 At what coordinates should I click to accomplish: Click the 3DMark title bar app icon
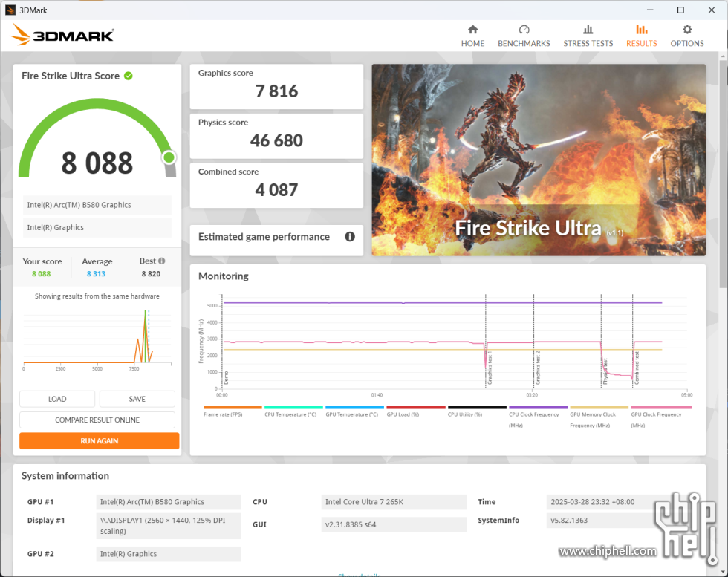point(10,10)
